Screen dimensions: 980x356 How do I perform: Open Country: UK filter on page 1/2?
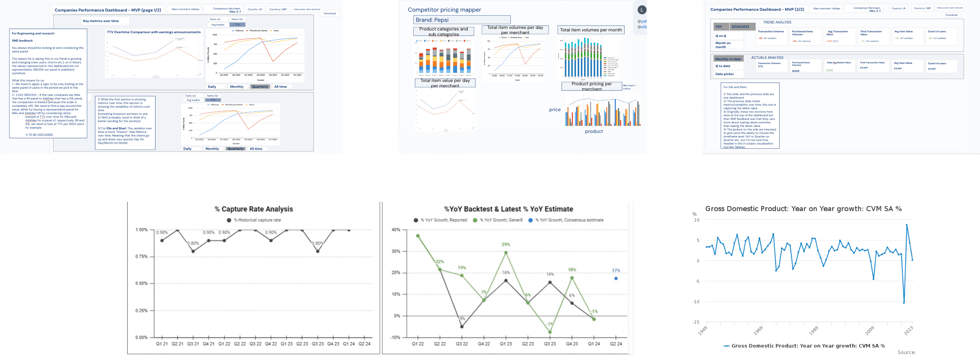(x=255, y=9)
